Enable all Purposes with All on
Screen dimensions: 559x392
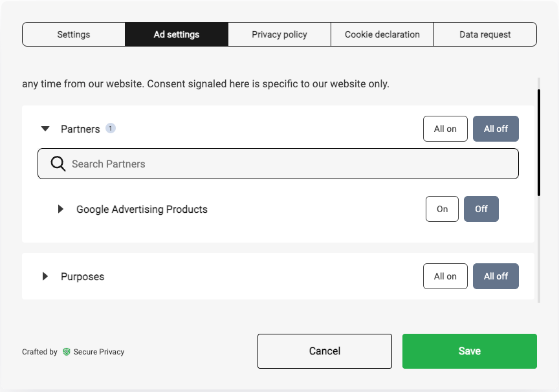click(x=444, y=276)
